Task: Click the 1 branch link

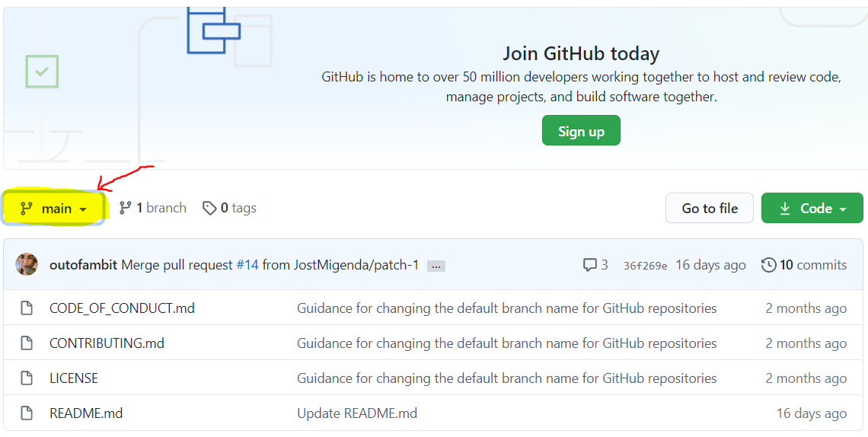Action: pyautogui.click(x=153, y=208)
